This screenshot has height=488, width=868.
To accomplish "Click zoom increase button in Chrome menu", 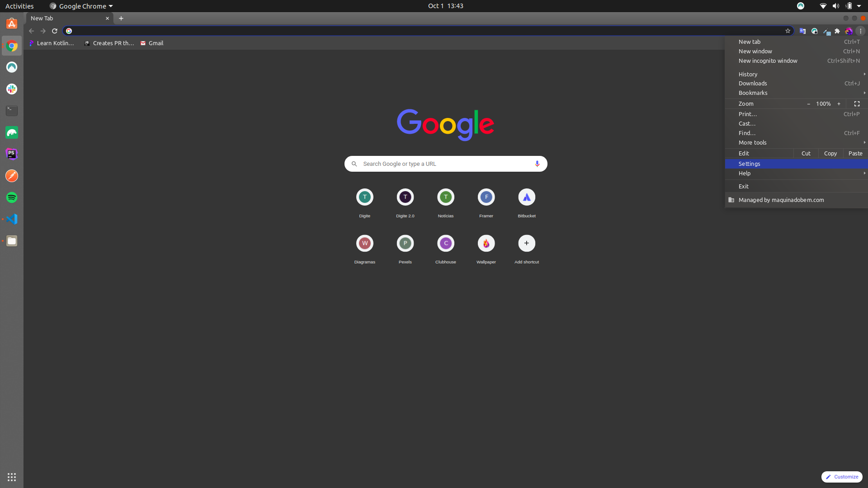I will click(839, 103).
